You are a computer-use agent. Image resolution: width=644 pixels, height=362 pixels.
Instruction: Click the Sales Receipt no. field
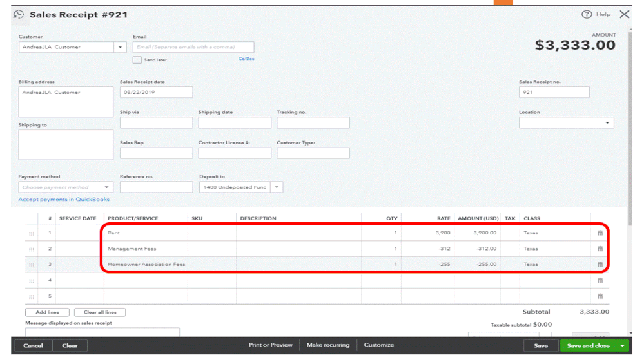pos(554,92)
